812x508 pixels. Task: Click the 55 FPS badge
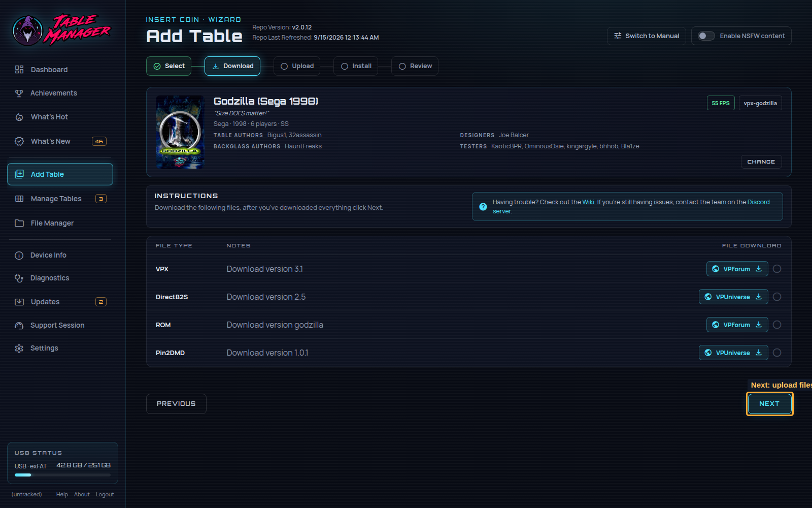(721, 103)
